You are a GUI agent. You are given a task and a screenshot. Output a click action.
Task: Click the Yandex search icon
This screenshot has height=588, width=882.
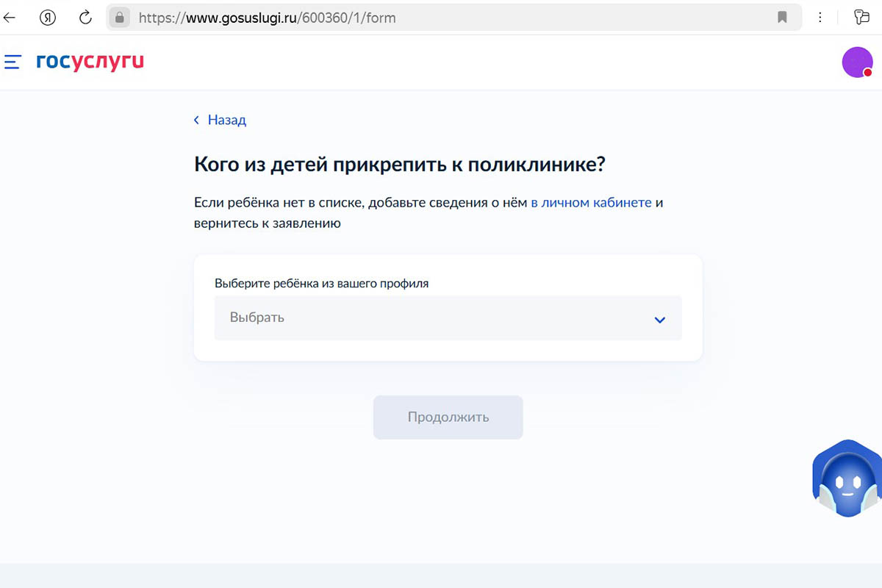pos(47,17)
